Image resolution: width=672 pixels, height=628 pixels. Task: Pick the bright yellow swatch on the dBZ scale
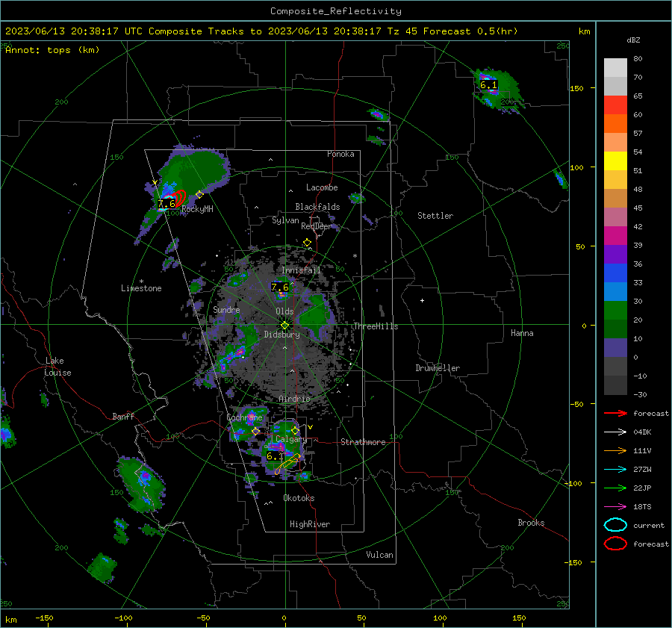point(615,161)
